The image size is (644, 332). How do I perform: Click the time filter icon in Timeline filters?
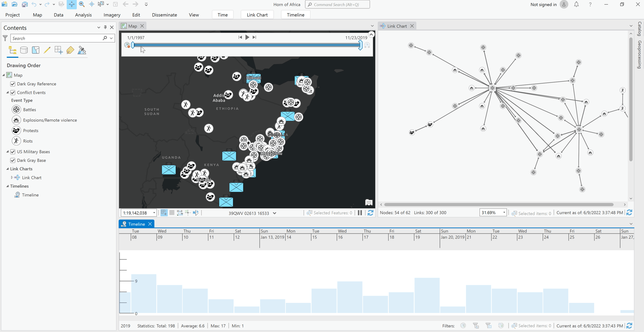pyautogui.click(x=463, y=326)
